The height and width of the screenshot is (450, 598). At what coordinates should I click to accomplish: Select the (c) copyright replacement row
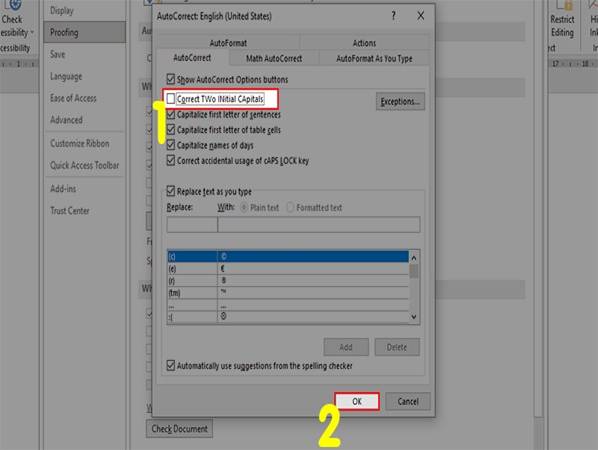288,256
